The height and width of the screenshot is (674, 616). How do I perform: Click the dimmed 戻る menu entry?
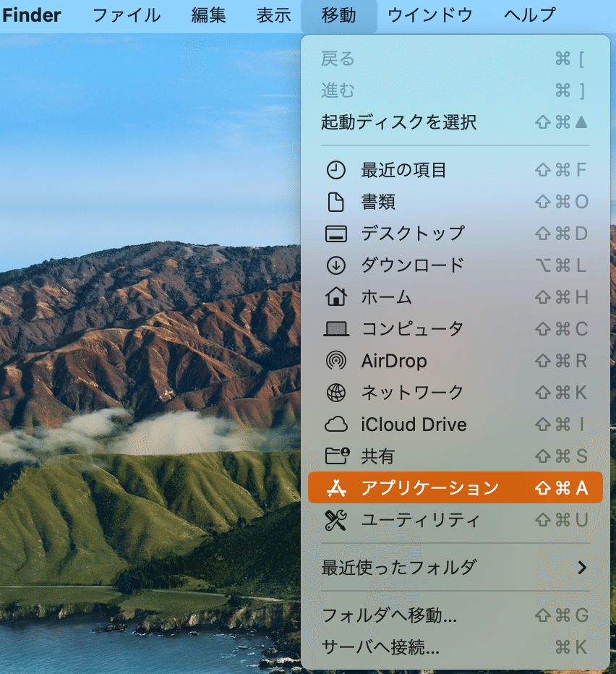(455, 59)
